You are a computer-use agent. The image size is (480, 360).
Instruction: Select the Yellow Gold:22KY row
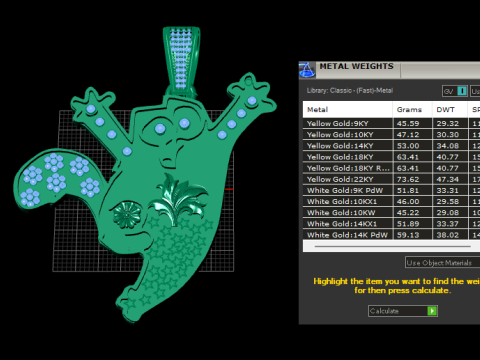coord(391,179)
